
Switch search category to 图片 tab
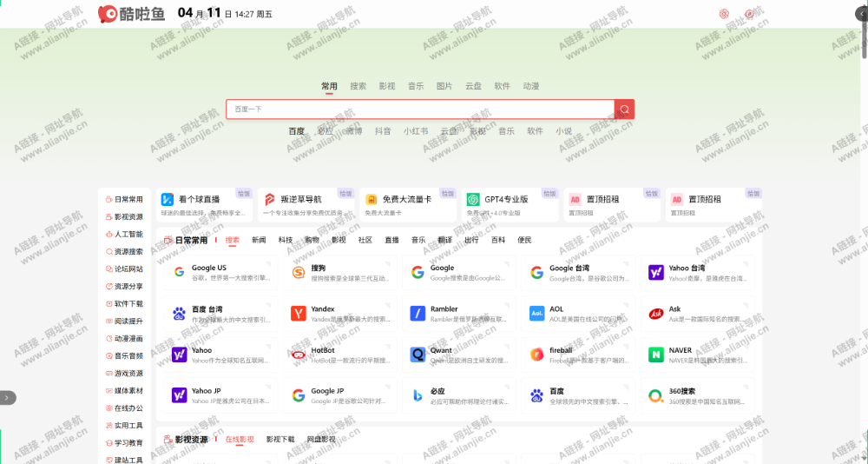(x=444, y=86)
